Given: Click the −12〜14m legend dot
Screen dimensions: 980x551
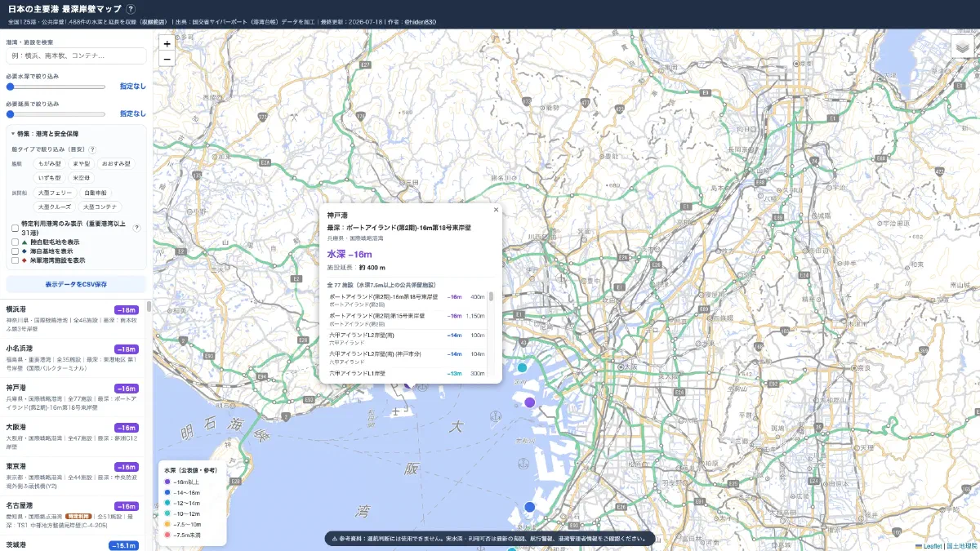Looking at the screenshot, I should coord(167,503).
